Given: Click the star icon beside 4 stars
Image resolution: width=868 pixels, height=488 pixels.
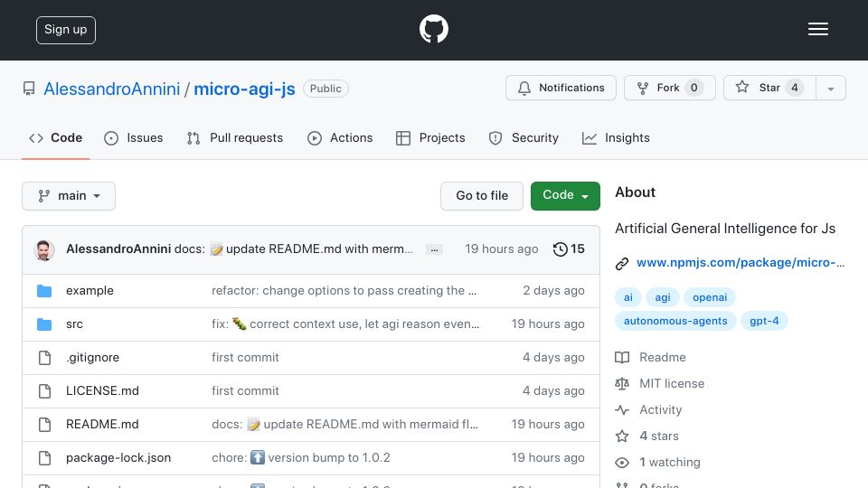Looking at the screenshot, I should tap(622, 436).
